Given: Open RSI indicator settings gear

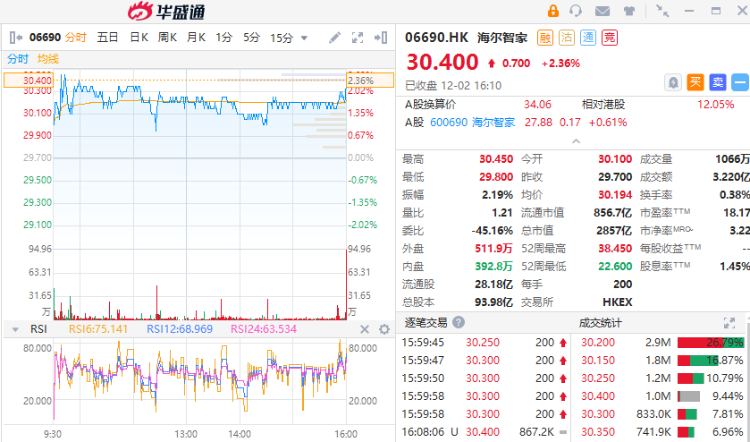Looking at the screenshot, I should click(x=384, y=329).
